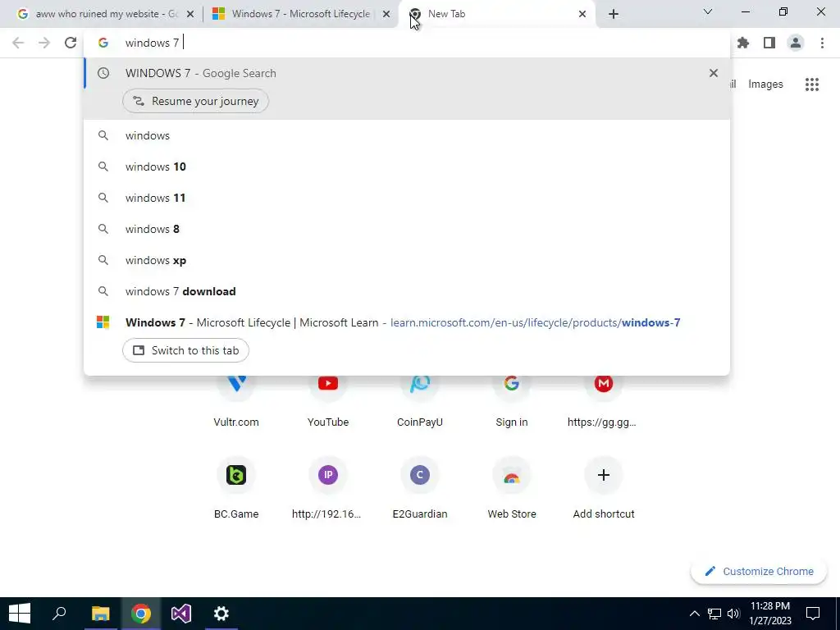Image resolution: width=840 pixels, height=630 pixels.
Task: Select the 'windows xp' suggestion
Action: tap(407, 260)
